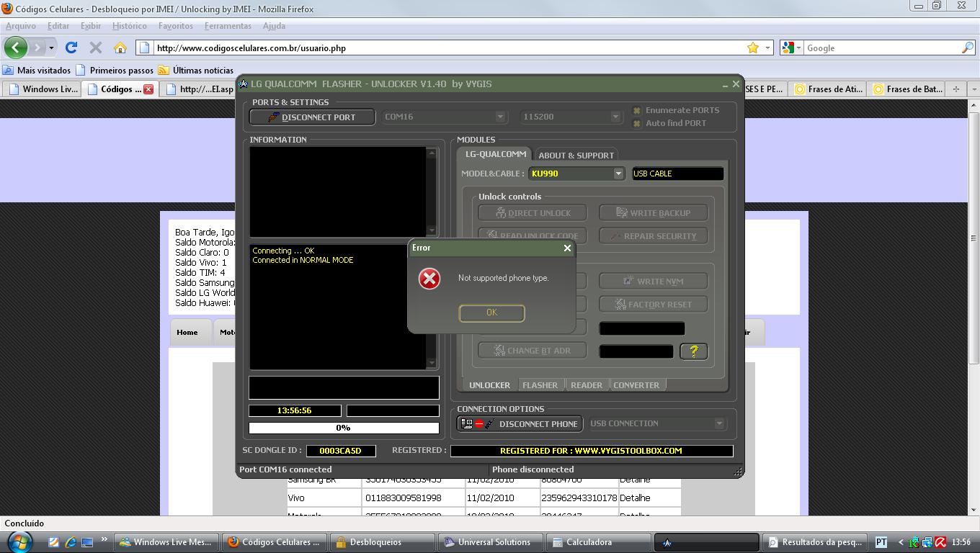Toggle the Auto find PORT checkbox
Screen dimensions: 980x553
pyautogui.click(x=637, y=123)
